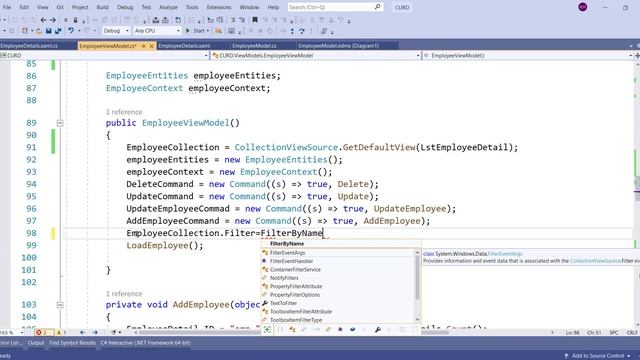The height and width of the screenshot is (360, 640).
Task: Click the IntelliSense list scrollbar thumb
Action: [x=418, y=278]
